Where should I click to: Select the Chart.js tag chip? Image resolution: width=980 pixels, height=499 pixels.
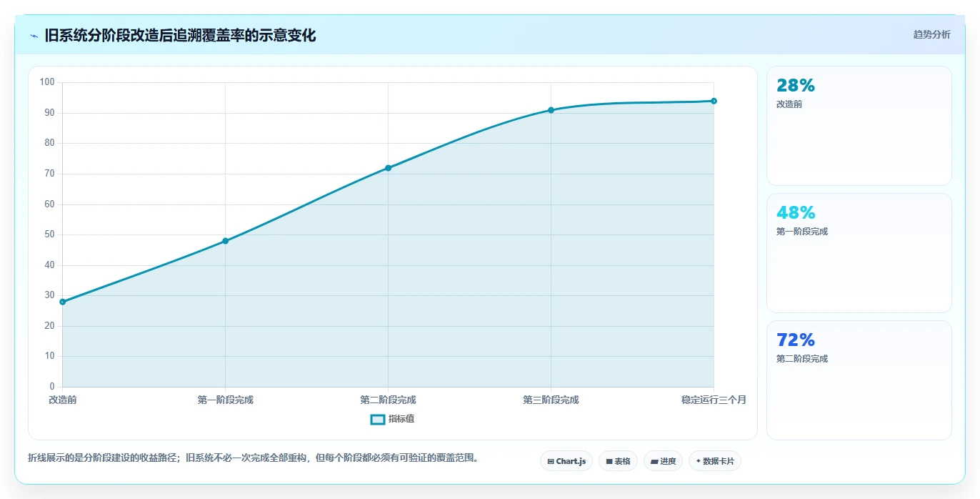[566, 461]
